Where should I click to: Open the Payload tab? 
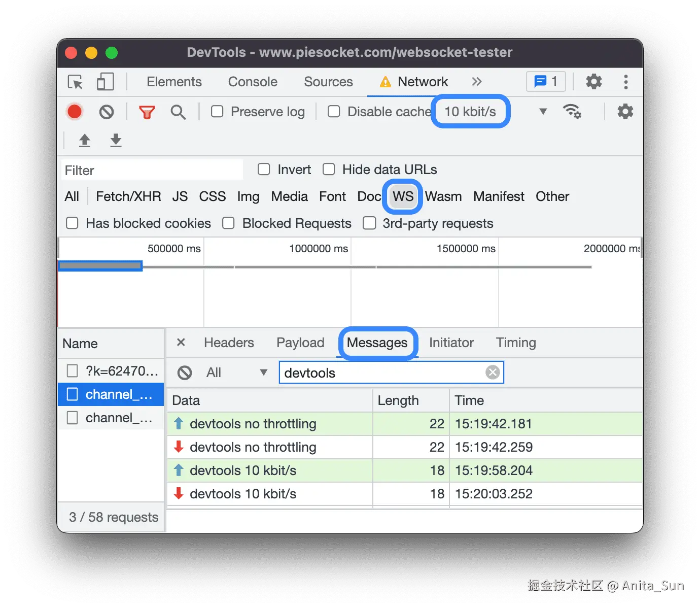tap(300, 343)
